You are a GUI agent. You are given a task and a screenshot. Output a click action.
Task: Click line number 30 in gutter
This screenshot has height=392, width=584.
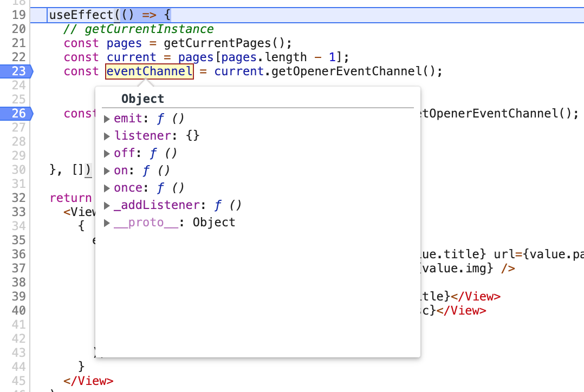(18, 170)
